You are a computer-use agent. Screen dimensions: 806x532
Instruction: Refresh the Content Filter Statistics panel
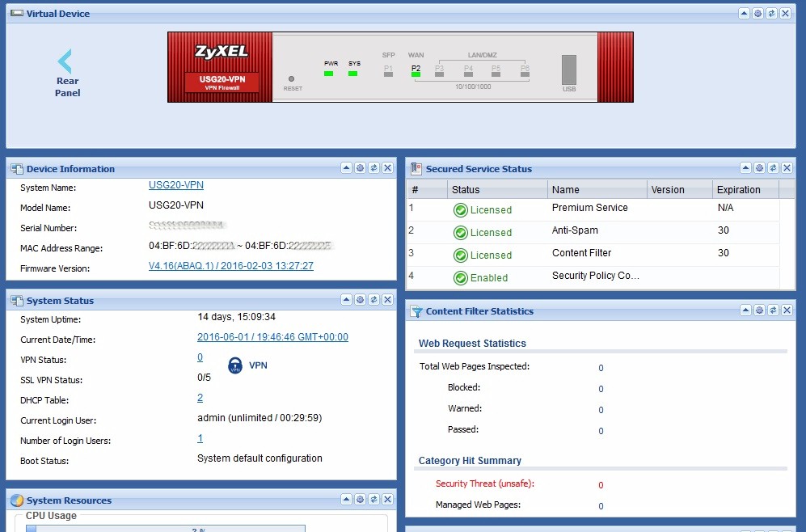click(774, 310)
